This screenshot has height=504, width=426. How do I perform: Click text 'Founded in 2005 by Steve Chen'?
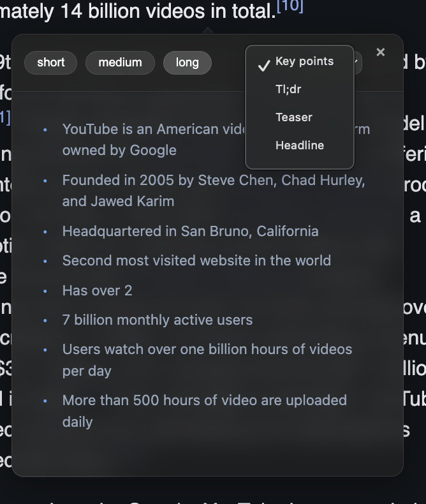click(x=169, y=180)
